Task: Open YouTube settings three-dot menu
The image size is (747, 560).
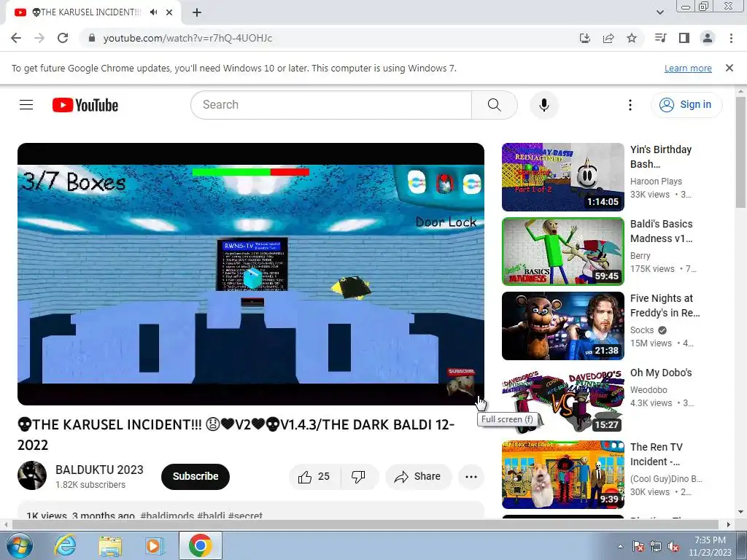Action: pos(630,105)
